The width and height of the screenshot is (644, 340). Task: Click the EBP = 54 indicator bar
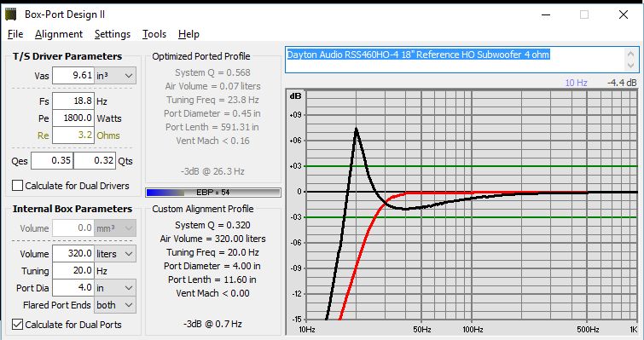pyautogui.click(x=213, y=193)
